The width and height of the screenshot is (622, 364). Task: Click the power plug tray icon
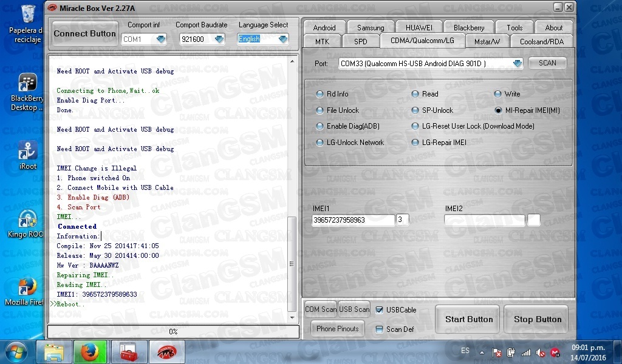[511, 352]
